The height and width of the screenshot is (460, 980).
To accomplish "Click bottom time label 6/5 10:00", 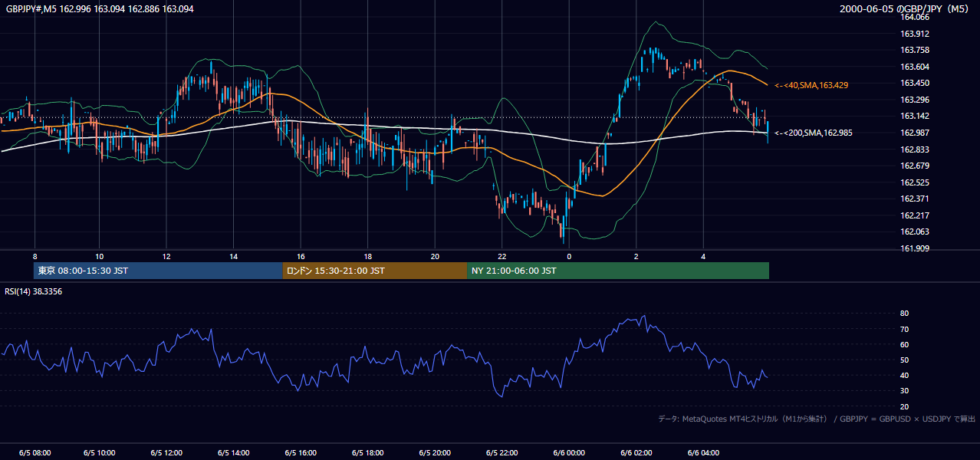I will click(100, 452).
